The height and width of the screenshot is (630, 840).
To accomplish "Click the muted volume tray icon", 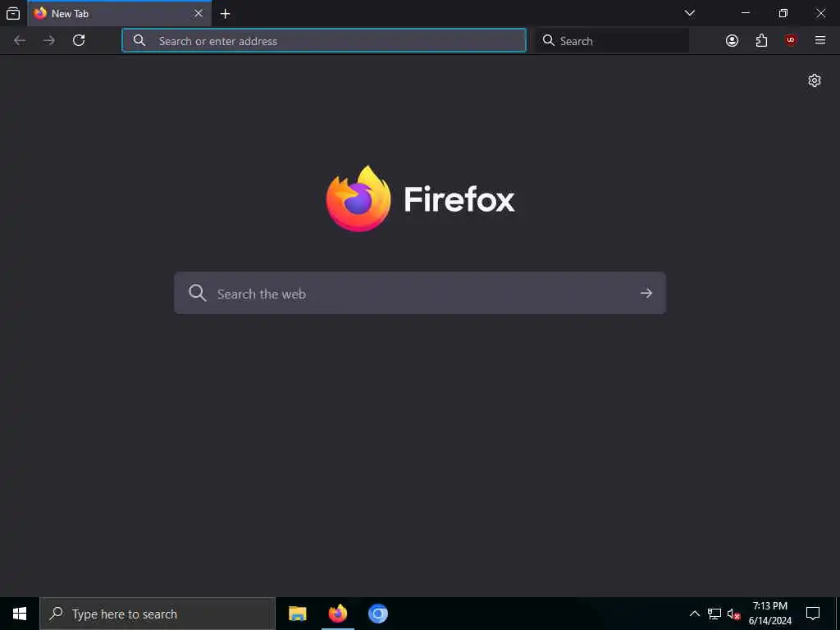I will coord(733,614).
